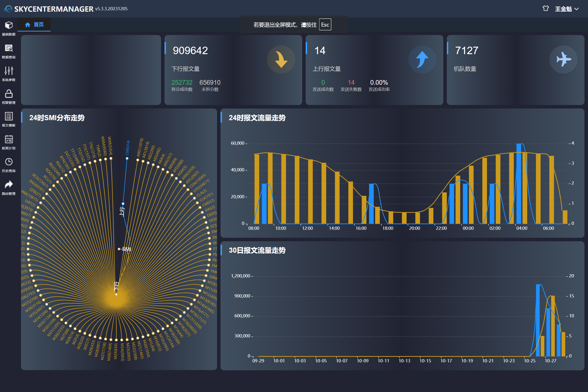Click the fleet airplane icon
The image size is (588, 392).
(563, 59)
